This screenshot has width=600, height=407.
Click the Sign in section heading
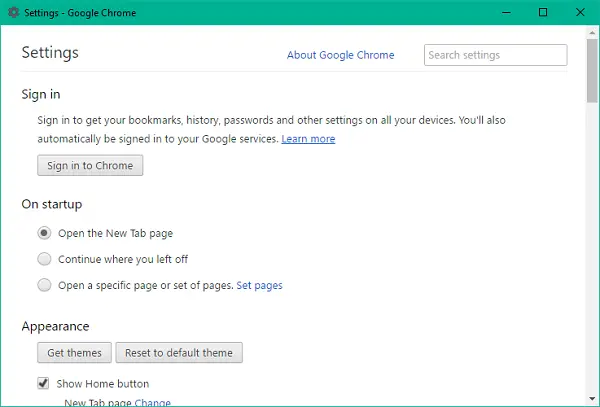[x=41, y=94]
